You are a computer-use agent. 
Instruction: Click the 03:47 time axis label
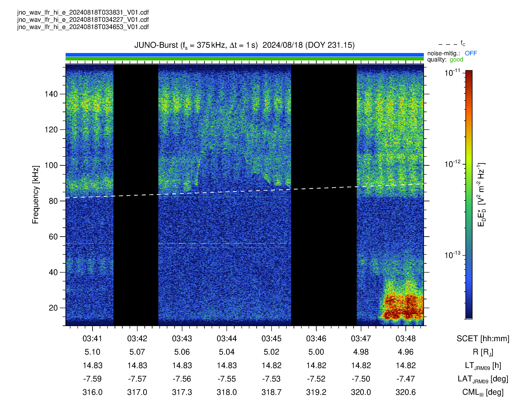tap(361, 339)
